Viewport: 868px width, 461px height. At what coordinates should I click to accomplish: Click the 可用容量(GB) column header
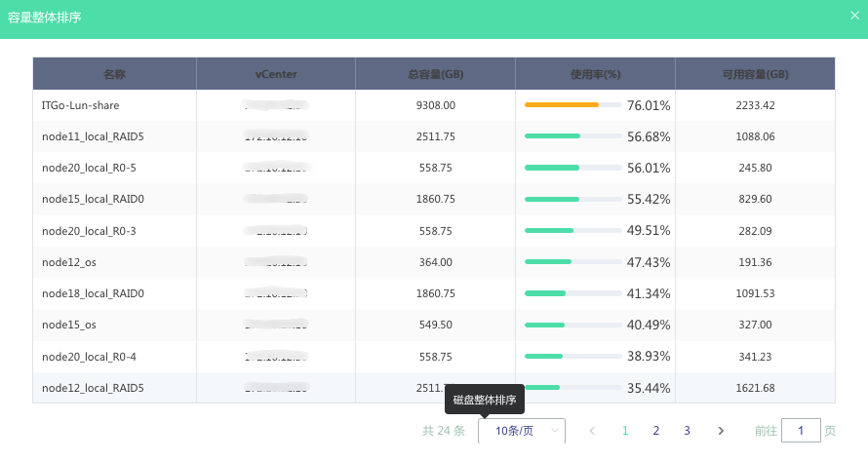coord(755,74)
